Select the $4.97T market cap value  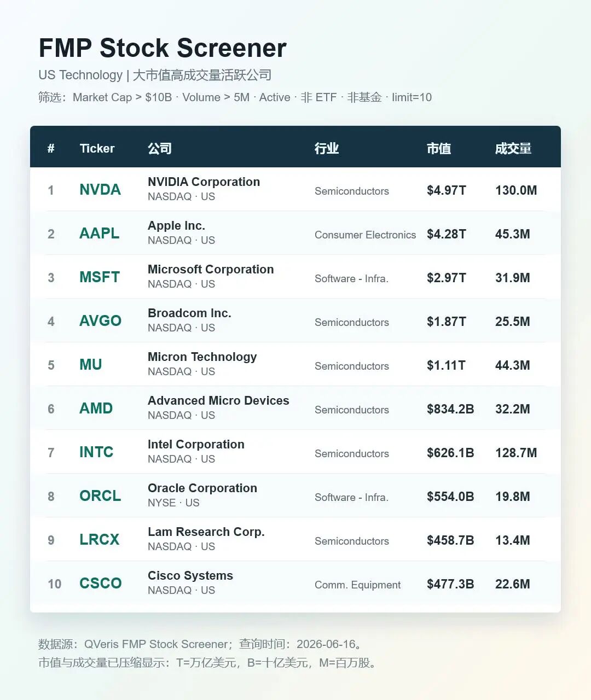[447, 190]
